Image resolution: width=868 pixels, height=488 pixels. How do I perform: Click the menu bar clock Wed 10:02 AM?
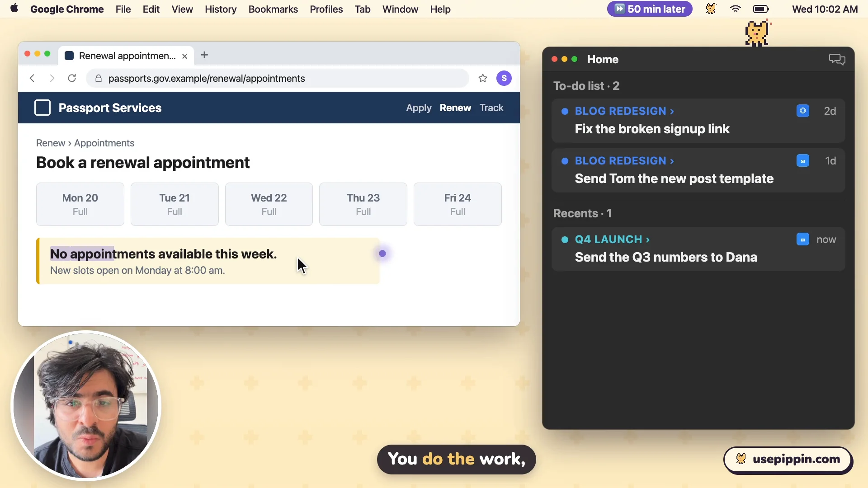pyautogui.click(x=825, y=9)
